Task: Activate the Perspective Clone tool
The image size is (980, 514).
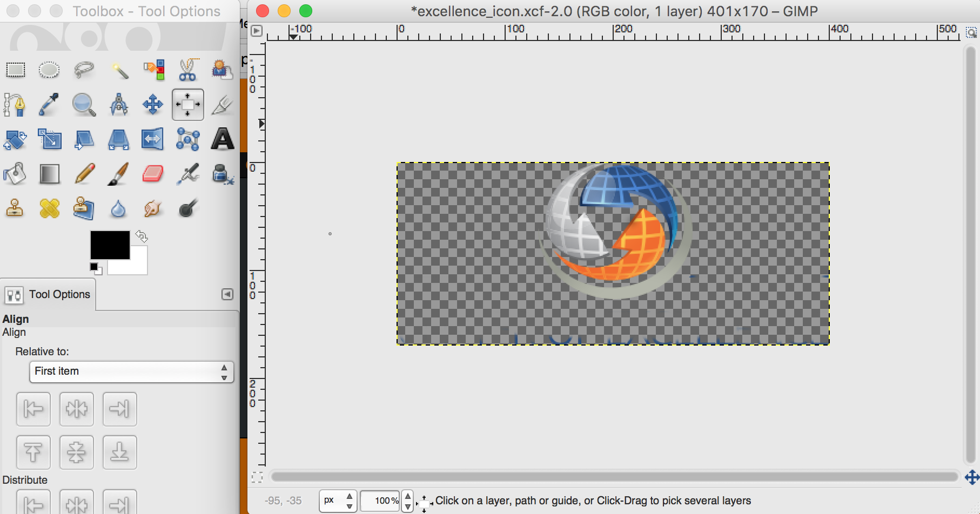Action: (84, 208)
